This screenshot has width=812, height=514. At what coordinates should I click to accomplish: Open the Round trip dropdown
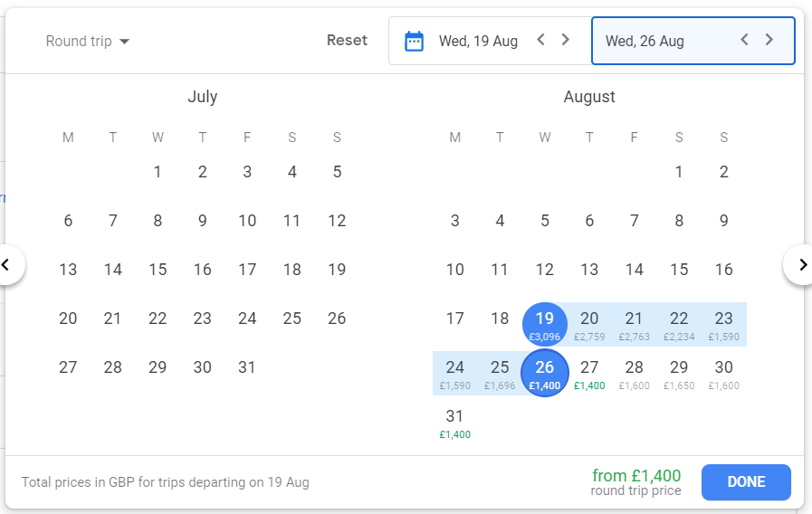click(x=88, y=41)
